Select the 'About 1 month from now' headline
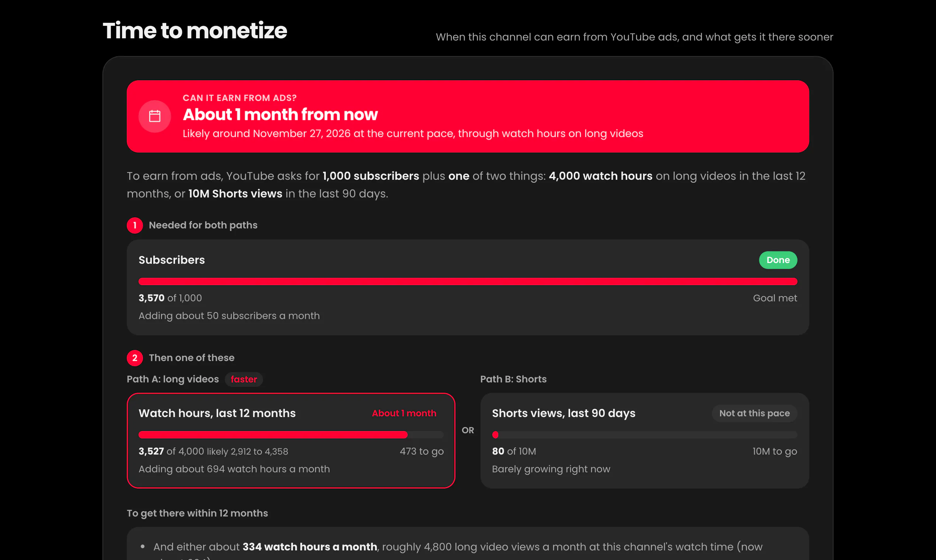 [280, 114]
